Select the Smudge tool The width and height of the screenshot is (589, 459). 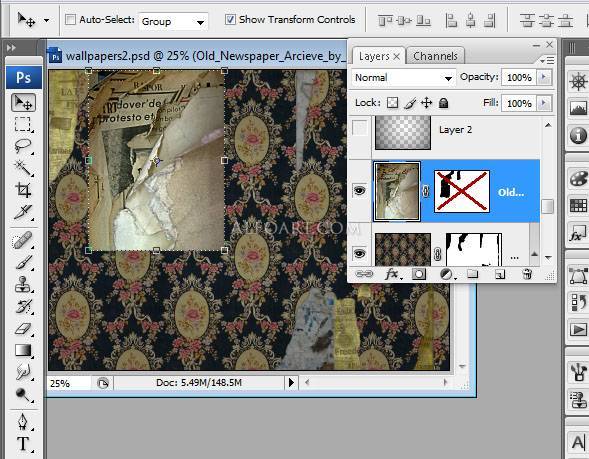click(x=23, y=372)
